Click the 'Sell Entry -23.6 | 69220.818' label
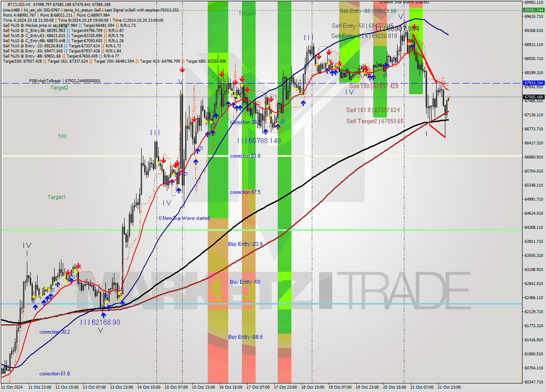The width and height of the screenshot is (546, 392). click(x=364, y=36)
